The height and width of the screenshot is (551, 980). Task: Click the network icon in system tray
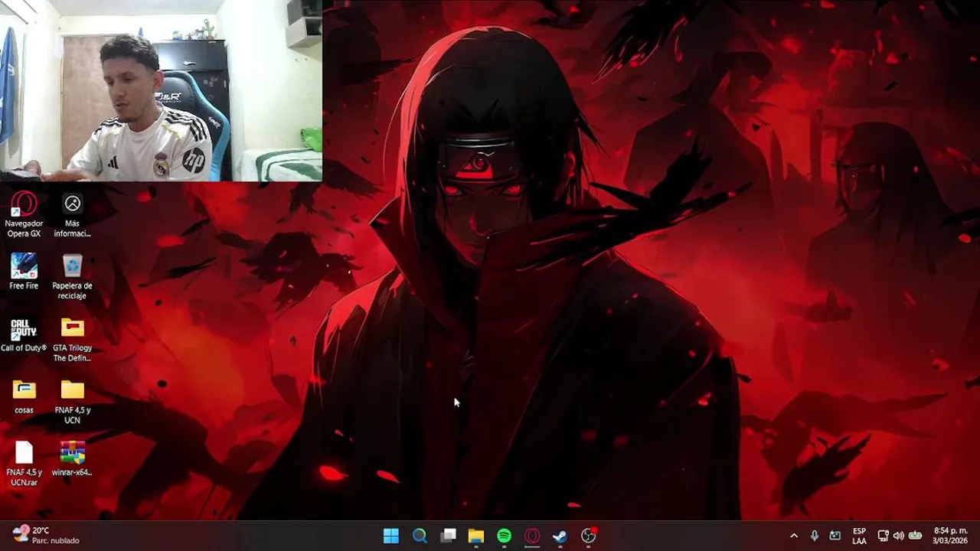click(883, 536)
